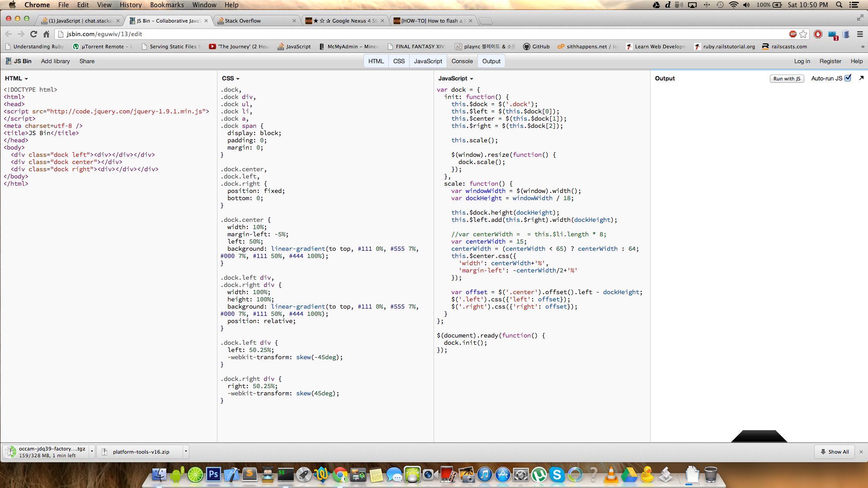Viewport: 868px width, 488px height.
Task: Open the Bookmarks menu in menu bar
Action: [x=167, y=5]
